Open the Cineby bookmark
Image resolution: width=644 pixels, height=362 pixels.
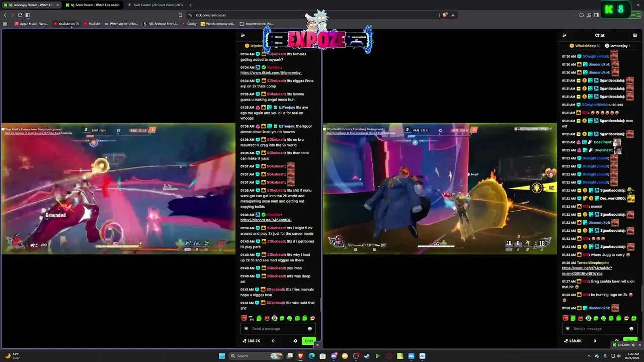pyautogui.click(x=189, y=24)
